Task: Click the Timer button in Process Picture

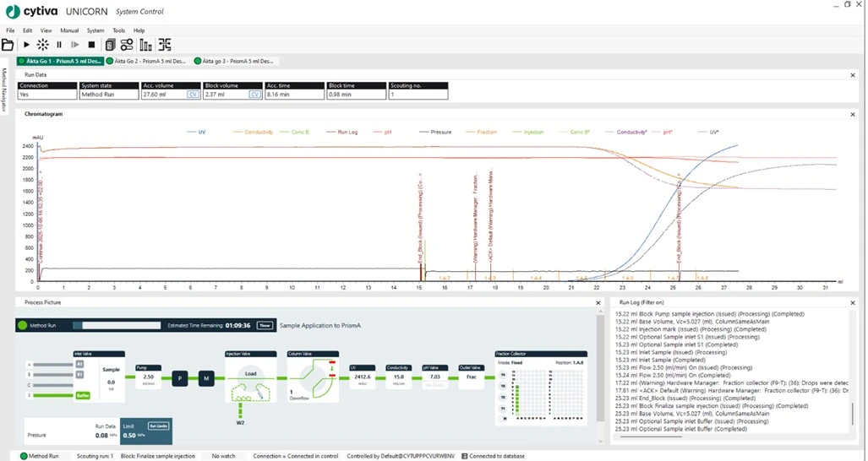Action: click(x=265, y=325)
